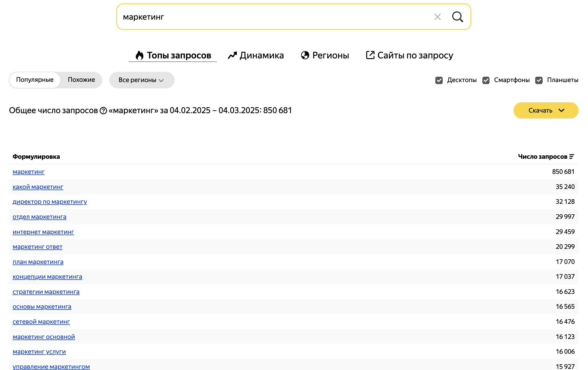Click the flame icon for Топы запросов
The image size is (588, 370).
[139, 55]
